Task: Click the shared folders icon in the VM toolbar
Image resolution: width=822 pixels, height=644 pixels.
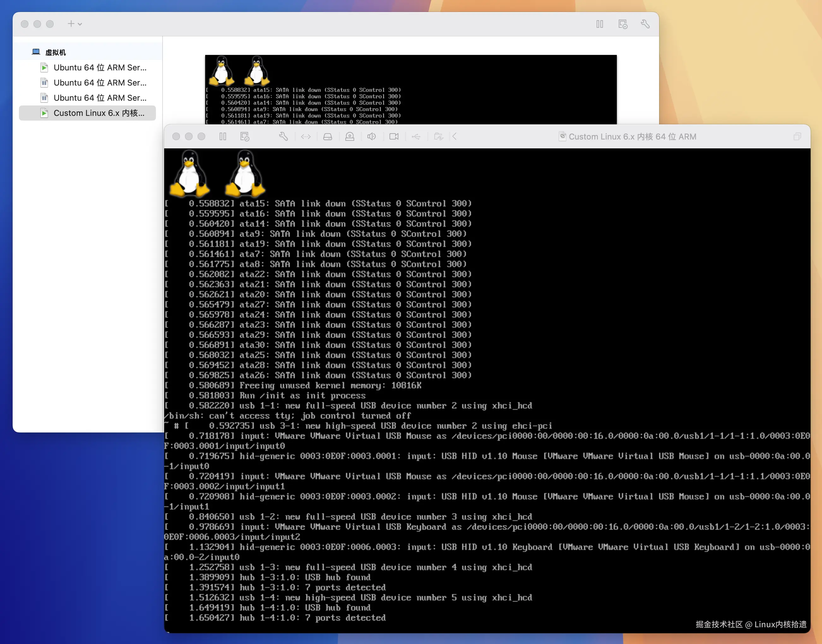Action: pyautogui.click(x=438, y=136)
